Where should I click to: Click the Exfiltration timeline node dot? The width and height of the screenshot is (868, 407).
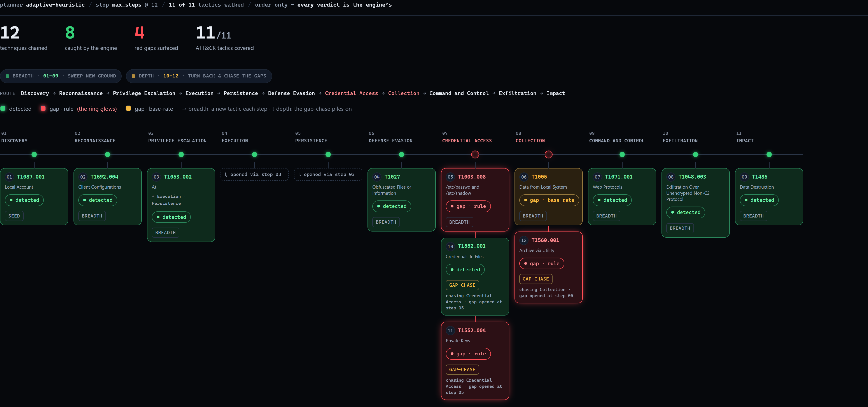point(695,155)
